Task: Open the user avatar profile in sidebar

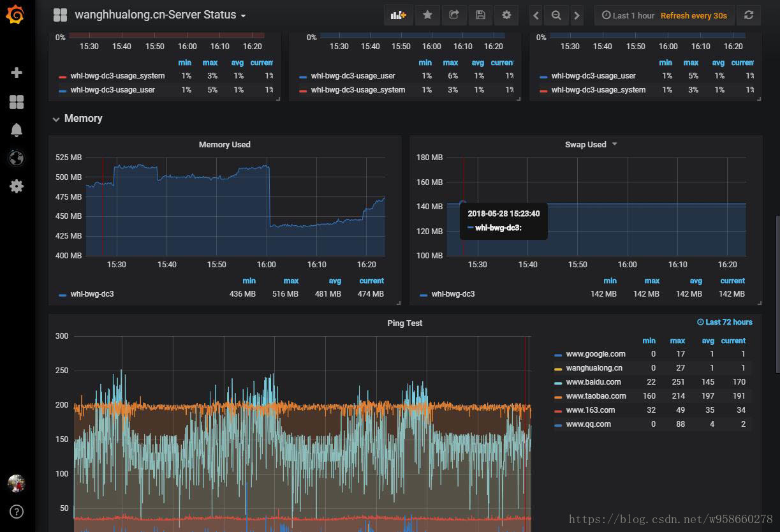Action: pos(17,484)
